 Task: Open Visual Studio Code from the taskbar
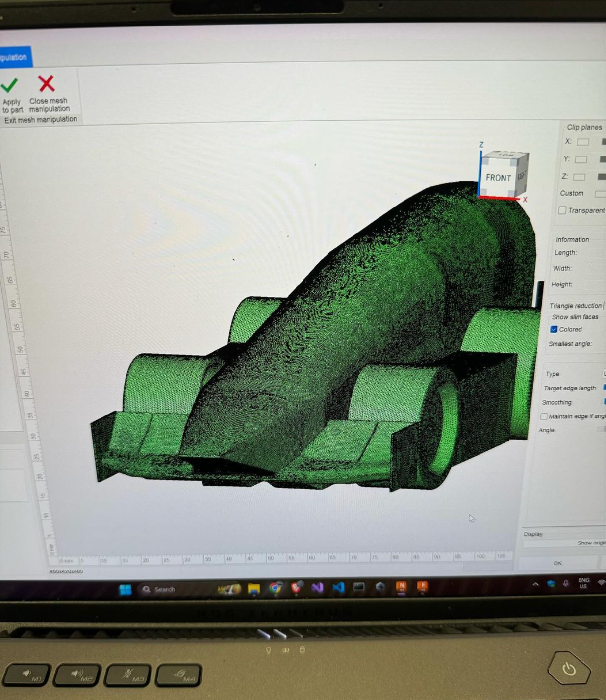coord(338,587)
